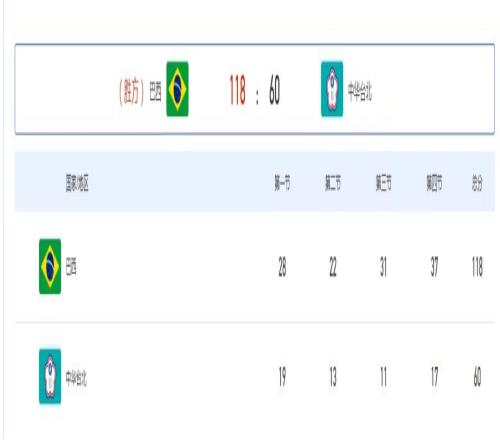The height and width of the screenshot is (440, 500).
Task: Select the 第一节 column header
Action: click(282, 183)
